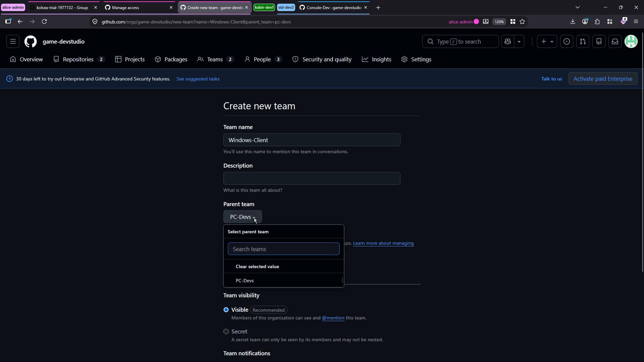Click the GitHub Octocat logo
This screenshot has height=362, width=644.
tap(31, 42)
